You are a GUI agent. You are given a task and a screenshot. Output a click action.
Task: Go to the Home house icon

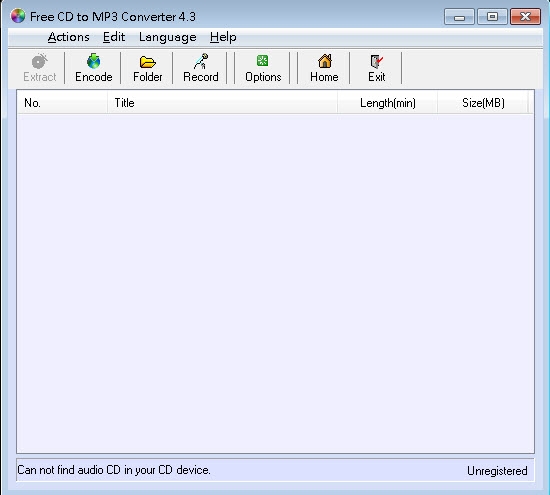tap(325, 61)
